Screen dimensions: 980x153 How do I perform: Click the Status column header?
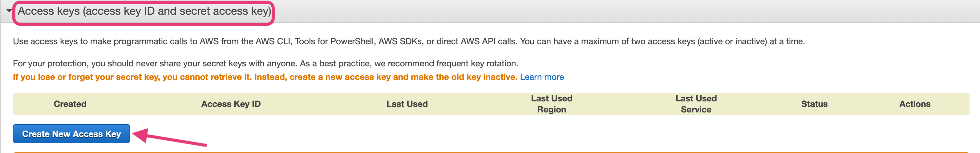814,104
